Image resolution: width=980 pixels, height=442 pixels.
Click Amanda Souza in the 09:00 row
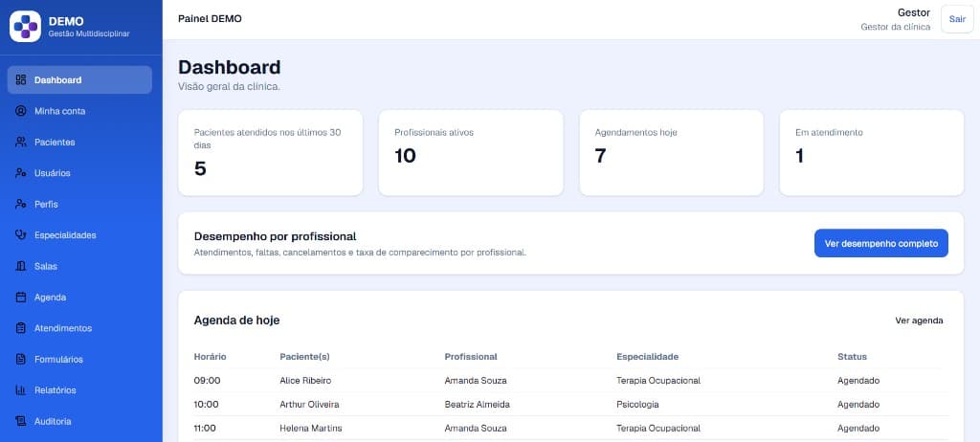(x=476, y=381)
